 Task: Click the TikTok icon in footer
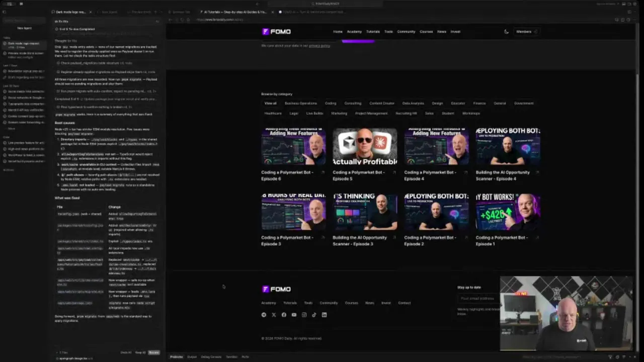point(314,315)
